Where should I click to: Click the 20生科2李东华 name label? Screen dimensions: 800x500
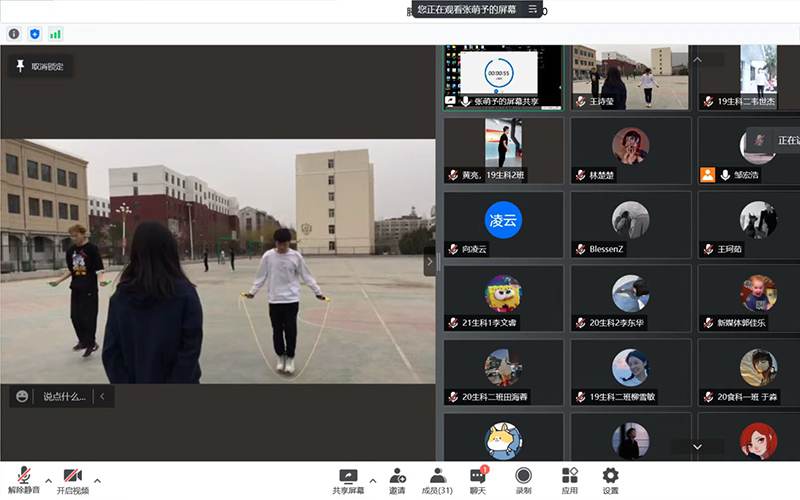pyautogui.click(x=617, y=322)
